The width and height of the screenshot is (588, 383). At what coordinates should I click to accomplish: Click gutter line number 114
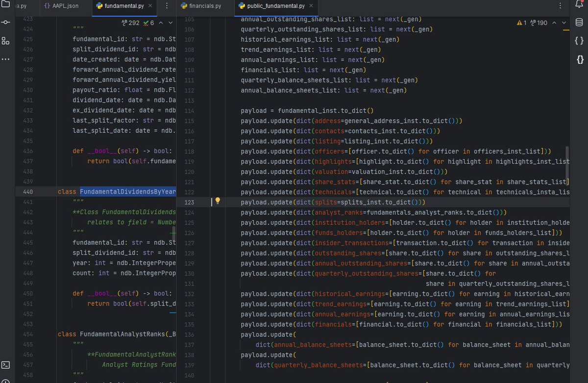coord(189,111)
